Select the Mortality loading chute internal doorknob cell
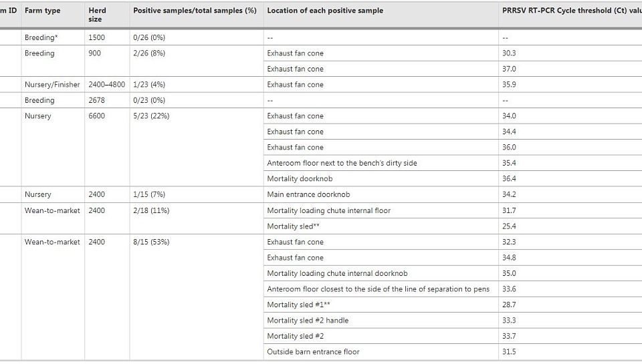Screen dimensions: 642x364 click(x=337, y=273)
